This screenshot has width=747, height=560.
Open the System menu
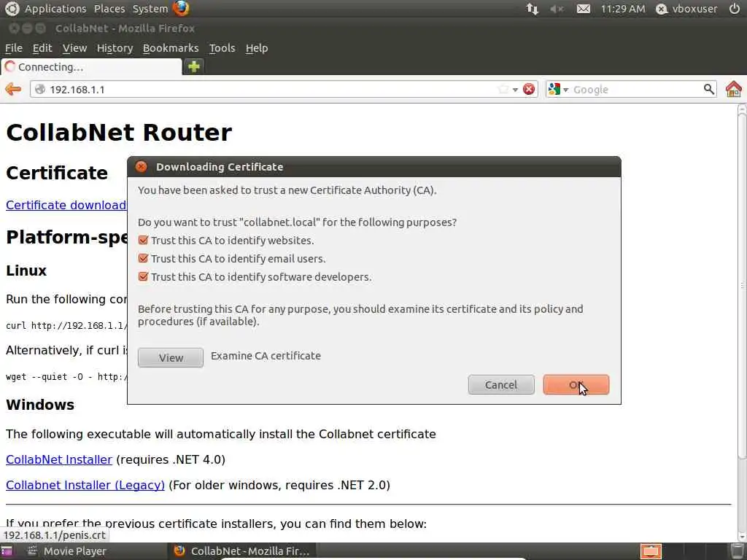pyautogui.click(x=150, y=9)
